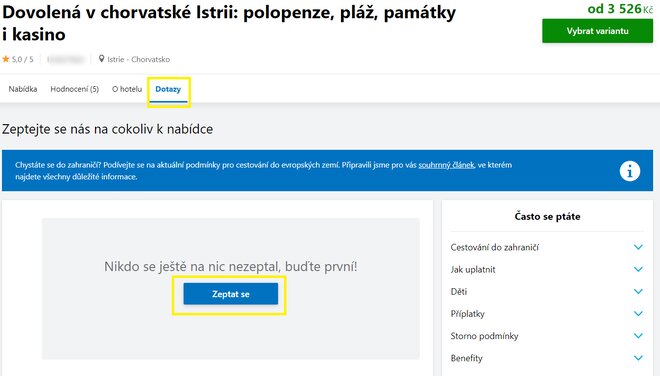
Task: Open the souhrnný článek link
Action: pos(446,165)
